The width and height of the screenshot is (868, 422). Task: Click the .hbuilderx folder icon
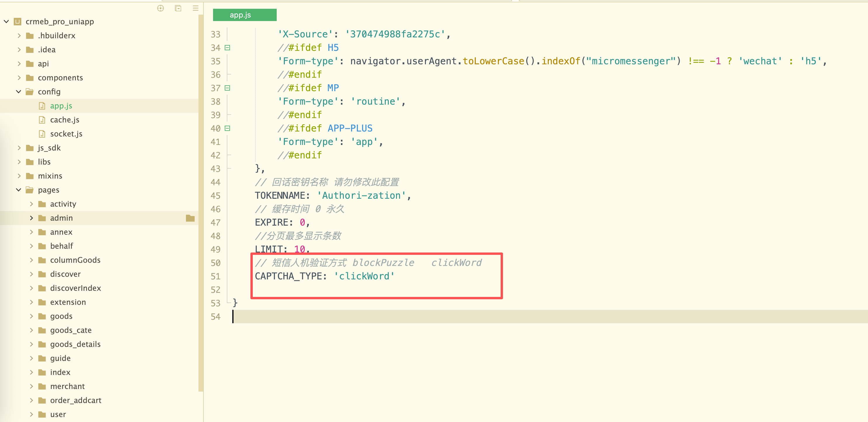tap(30, 36)
